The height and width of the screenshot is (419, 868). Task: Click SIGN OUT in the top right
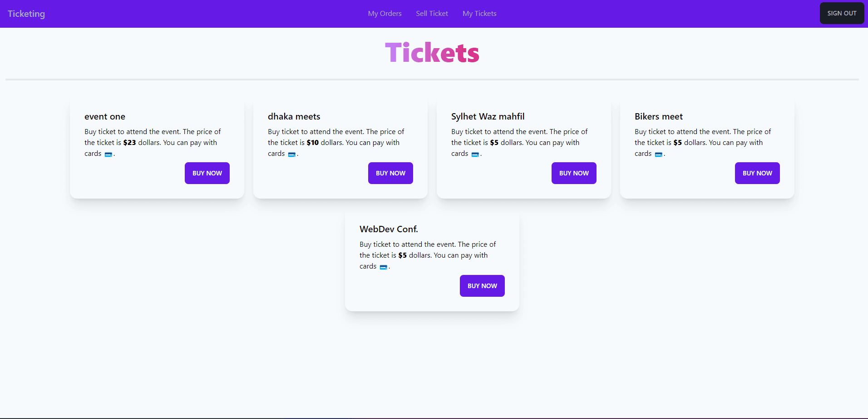[842, 13]
